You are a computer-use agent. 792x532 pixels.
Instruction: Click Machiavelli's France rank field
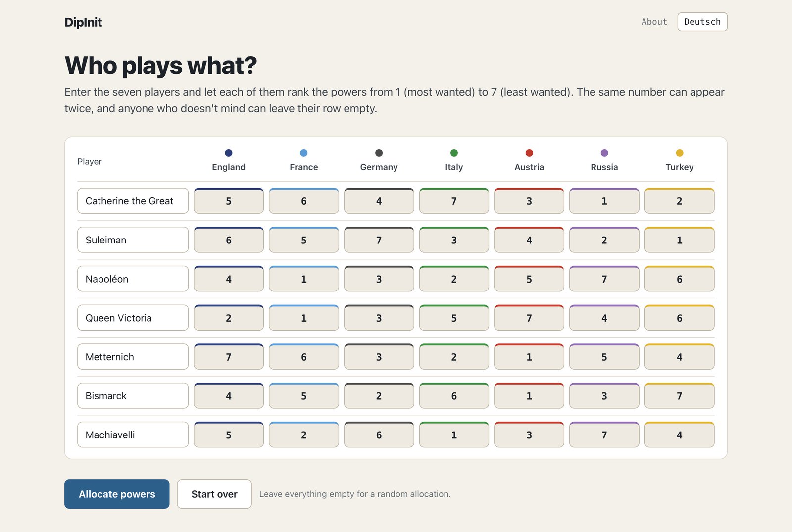[x=304, y=435]
